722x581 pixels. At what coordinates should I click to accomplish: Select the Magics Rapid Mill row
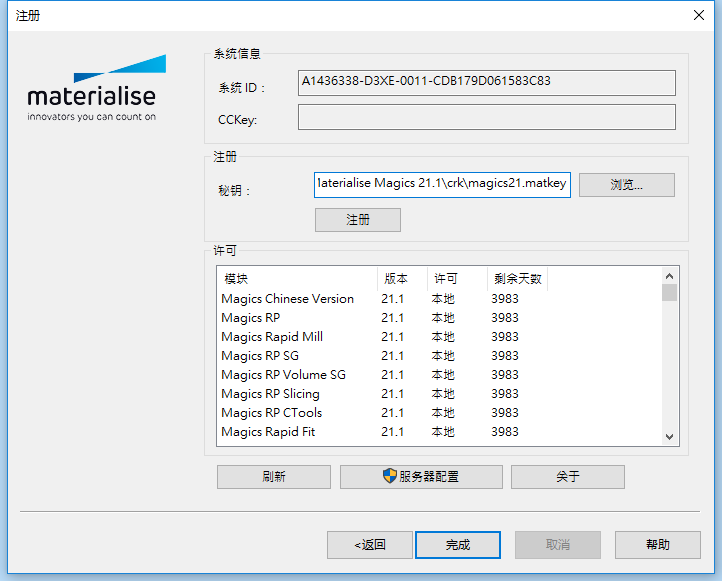pyautogui.click(x=272, y=337)
